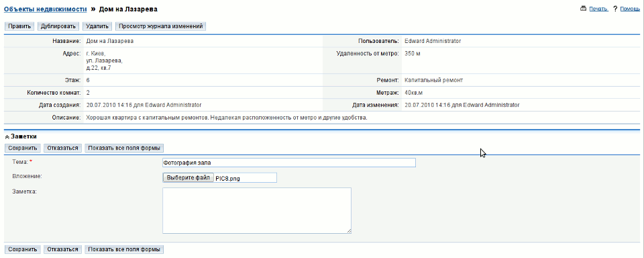
Task: Click the Заметка text area resize handle
Action: [x=349, y=231]
